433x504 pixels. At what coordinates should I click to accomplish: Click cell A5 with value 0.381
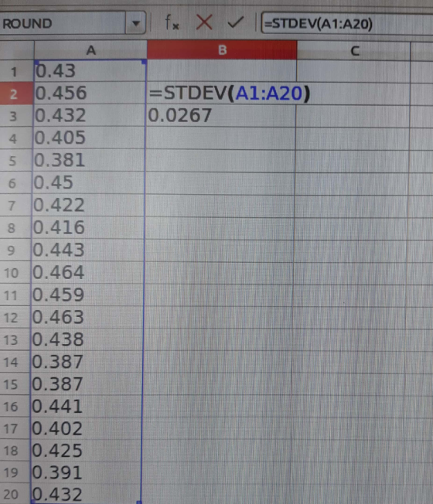pos(88,160)
